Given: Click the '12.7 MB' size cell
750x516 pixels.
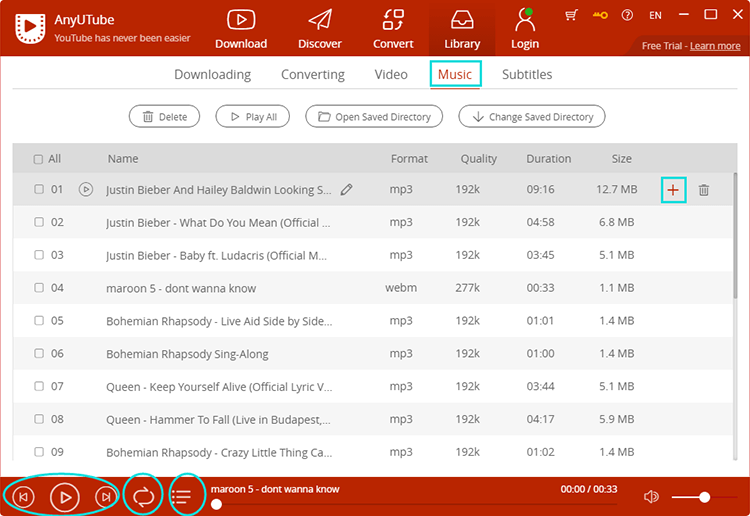Looking at the screenshot, I should (617, 189).
